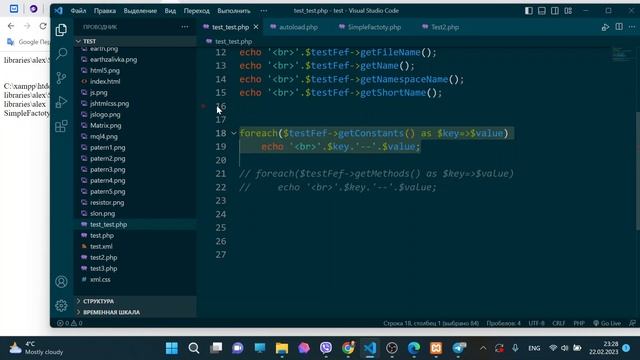Change indentation via Пробелов: 4
The width and height of the screenshot is (640, 360).
point(503,323)
